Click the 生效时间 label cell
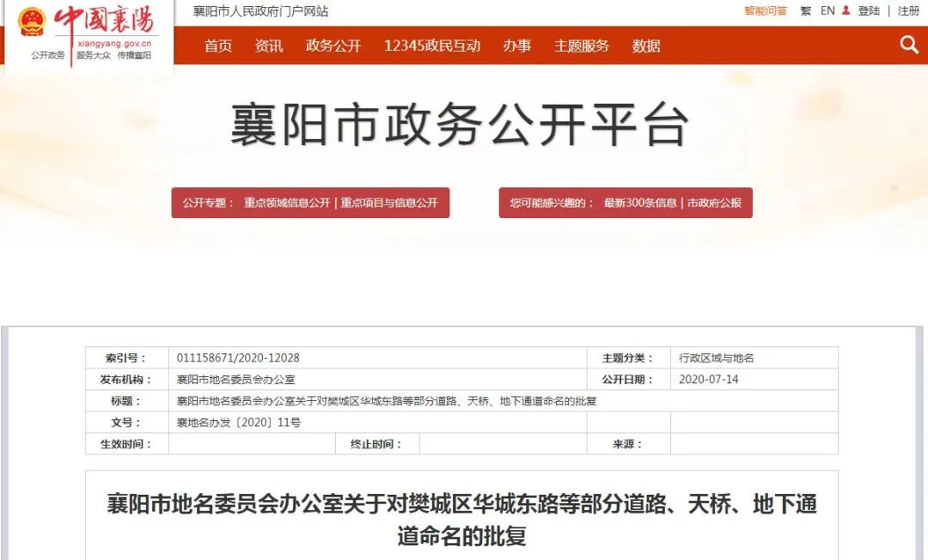This screenshot has height=560, width=928. click(127, 444)
